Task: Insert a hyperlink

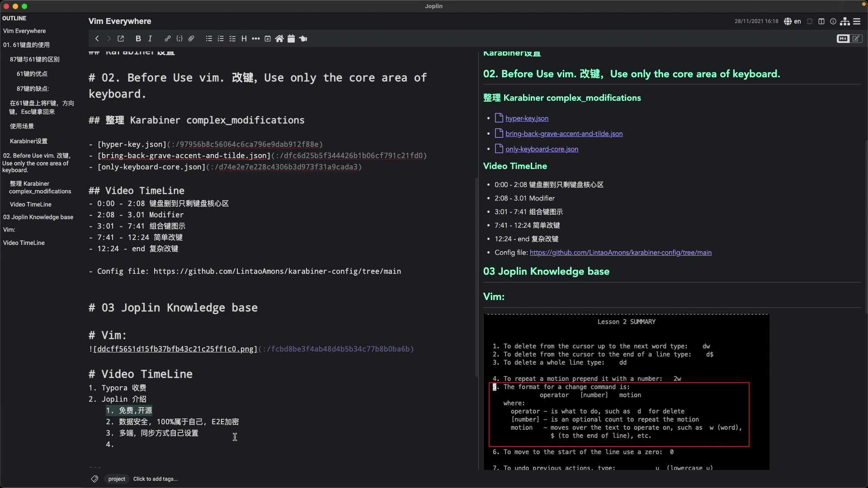Action: coord(168,39)
